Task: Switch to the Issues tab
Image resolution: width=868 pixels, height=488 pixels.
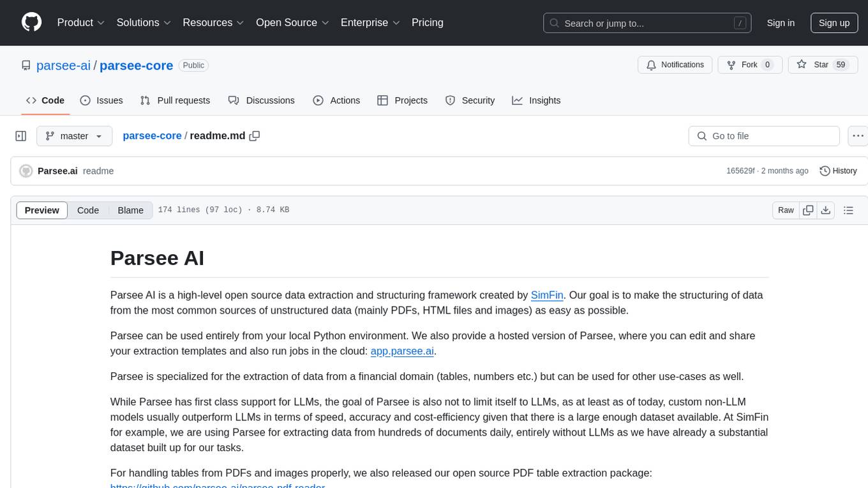Action: pos(101,100)
